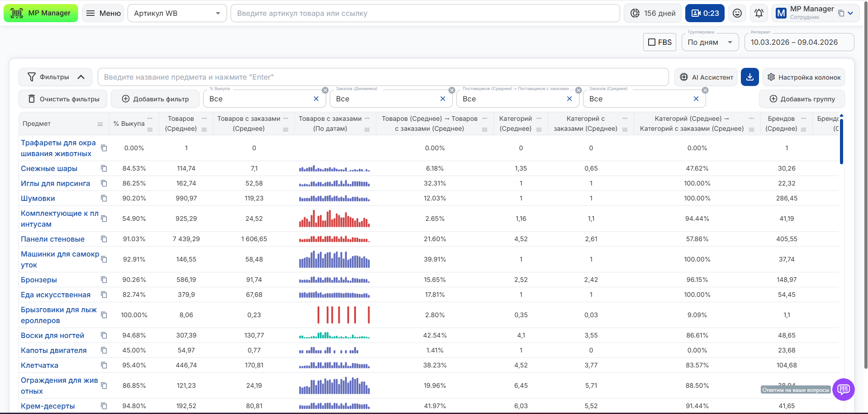Viewport: 868px width, 414px height.
Task: Click the date interval field
Action: tap(799, 42)
